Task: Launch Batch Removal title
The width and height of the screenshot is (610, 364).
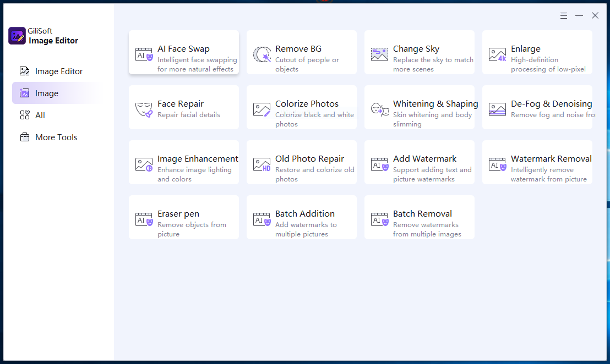Action: (x=422, y=214)
